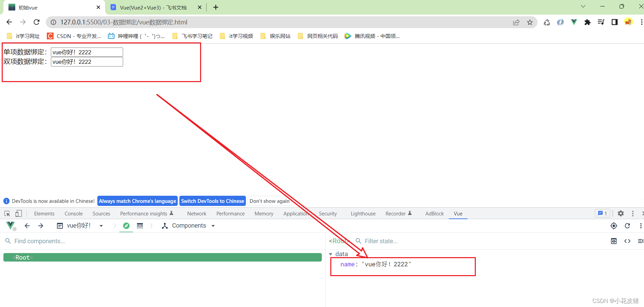
Task: Open the it学习网址 bookmark folder
Action: click(x=23, y=36)
